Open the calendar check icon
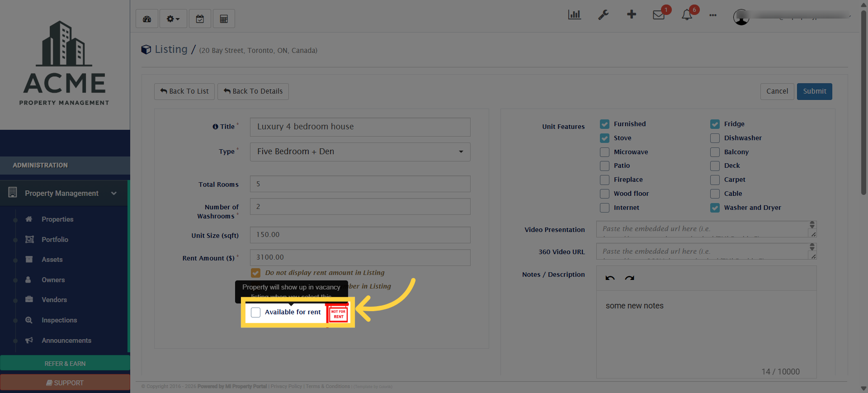 tap(200, 19)
